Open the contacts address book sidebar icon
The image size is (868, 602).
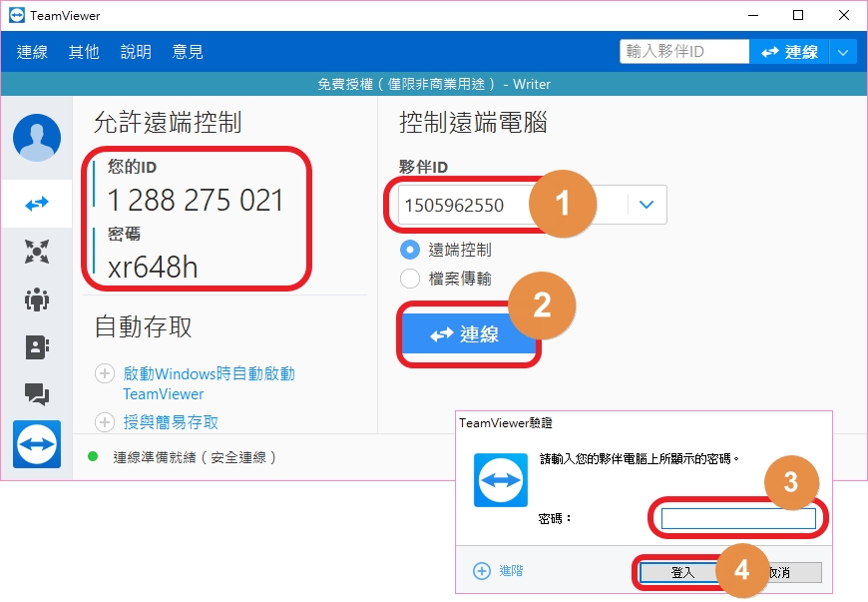coord(37,347)
